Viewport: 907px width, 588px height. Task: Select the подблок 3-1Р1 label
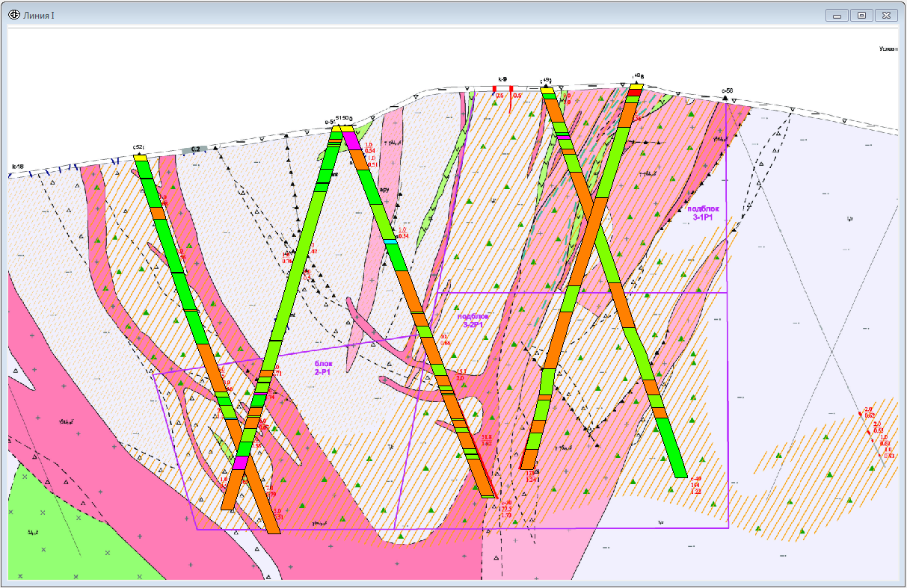pyautogui.click(x=704, y=213)
